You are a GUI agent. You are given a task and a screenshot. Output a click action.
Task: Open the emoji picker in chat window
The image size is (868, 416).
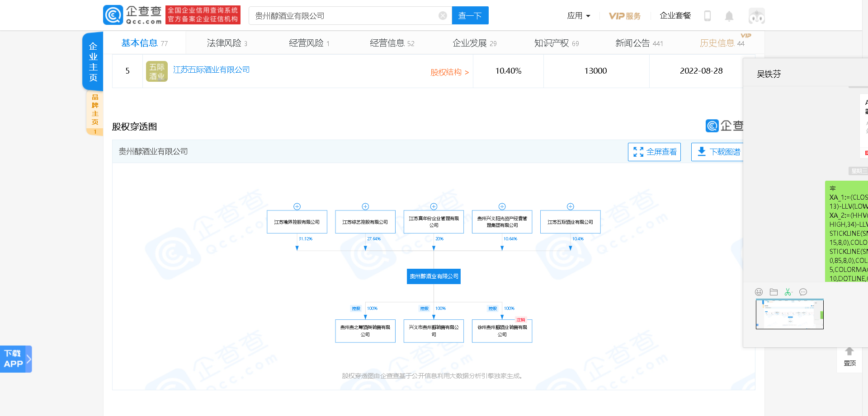[x=759, y=292]
